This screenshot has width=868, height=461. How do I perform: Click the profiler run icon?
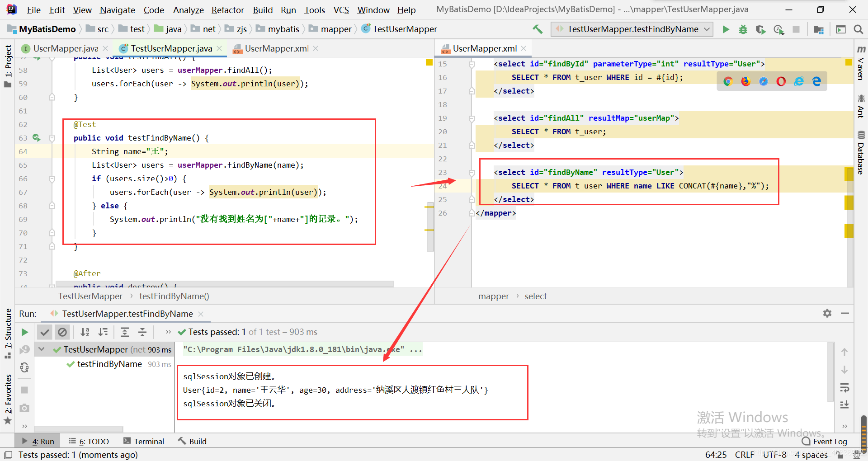[778, 29]
